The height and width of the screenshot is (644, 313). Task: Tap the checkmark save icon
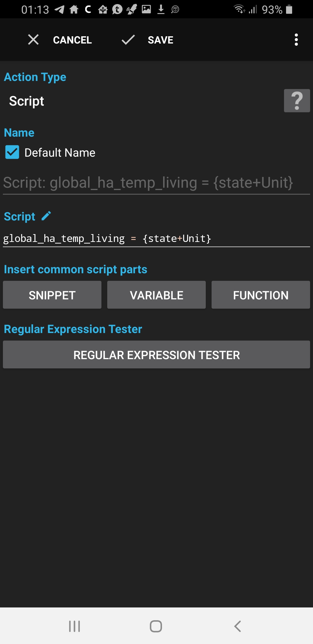click(x=128, y=39)
